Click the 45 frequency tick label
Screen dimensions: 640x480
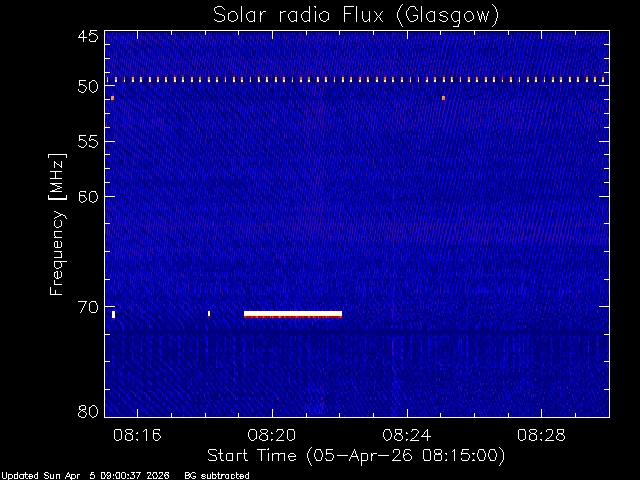tap(88, 36)
